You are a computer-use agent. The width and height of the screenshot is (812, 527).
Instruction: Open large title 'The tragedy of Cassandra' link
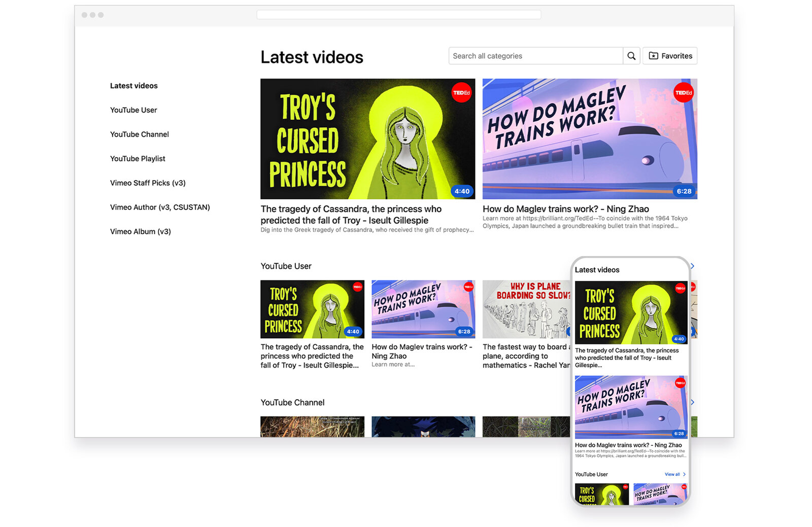(351, 215)
